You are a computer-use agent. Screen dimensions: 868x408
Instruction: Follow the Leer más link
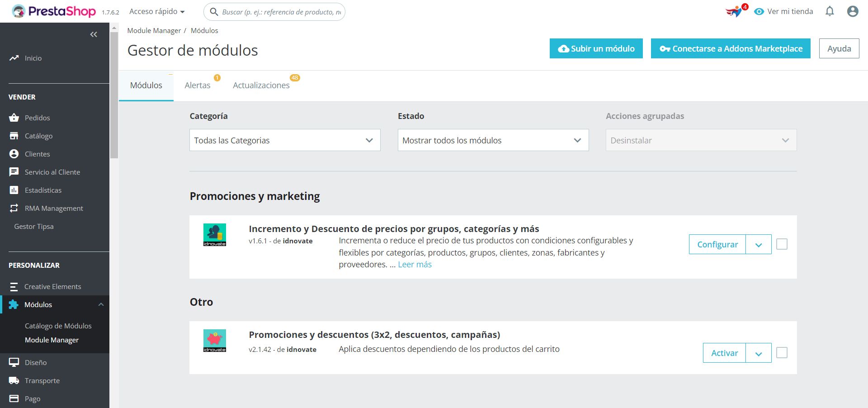click(415, 265)
